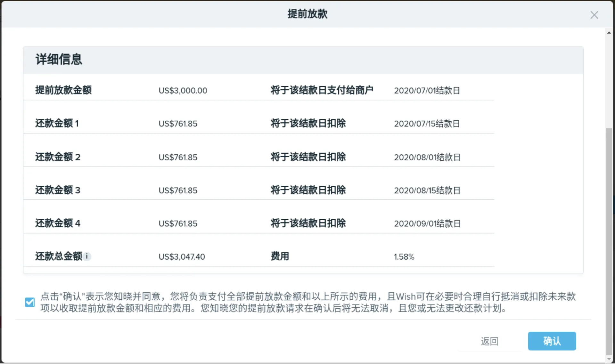Click the 提前放款 dialog title
Image resolution: width=615 pixels, height=364 pixels.
pyautogui.click(x=307, y=14)
